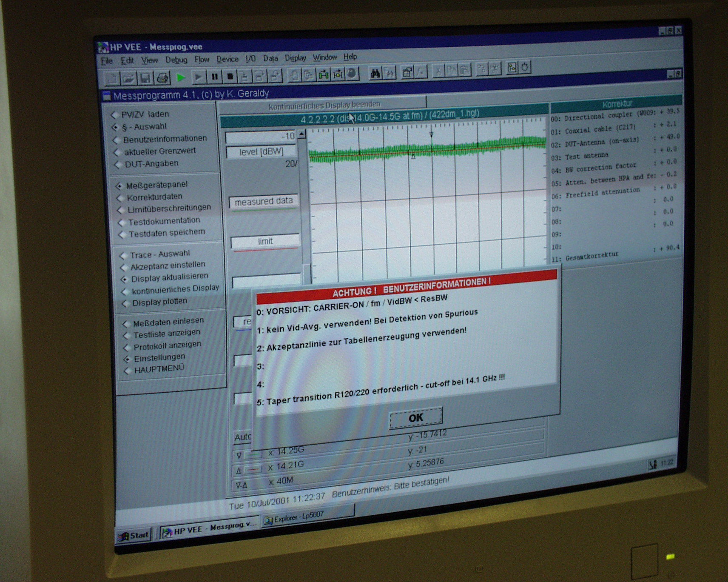Run the program with green play arrow

click(181, 77)
